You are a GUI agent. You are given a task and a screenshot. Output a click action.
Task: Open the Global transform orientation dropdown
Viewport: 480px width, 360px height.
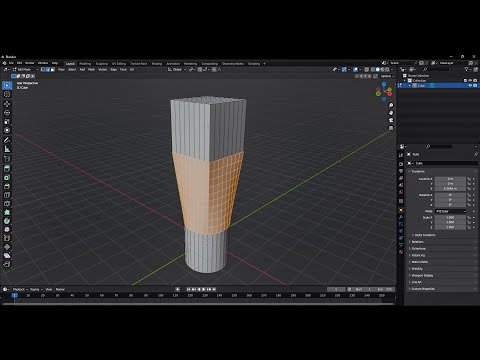click(177, 69)
